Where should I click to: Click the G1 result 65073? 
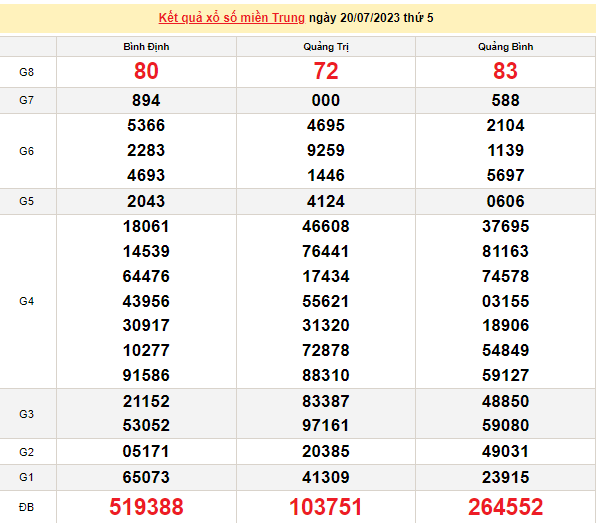click(146, 477)
